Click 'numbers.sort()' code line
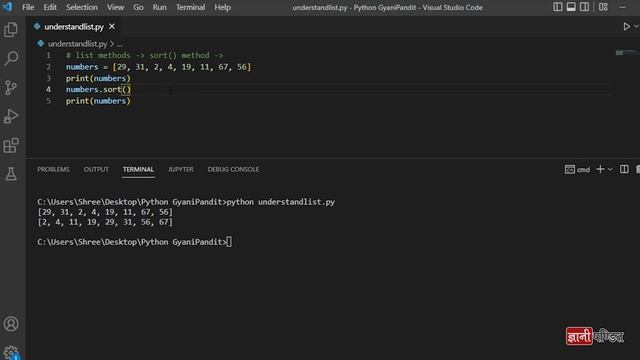The width and height of the screenshot is (640, 360). pyautogui.click(x=98, y=89)
